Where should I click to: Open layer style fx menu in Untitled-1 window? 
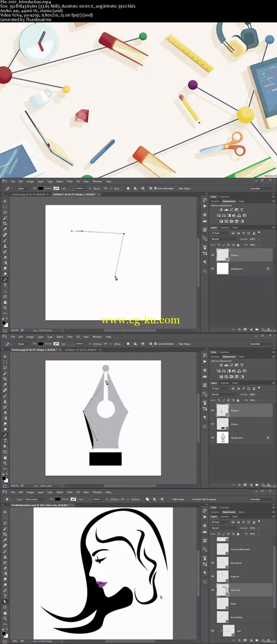click(239, 330)
